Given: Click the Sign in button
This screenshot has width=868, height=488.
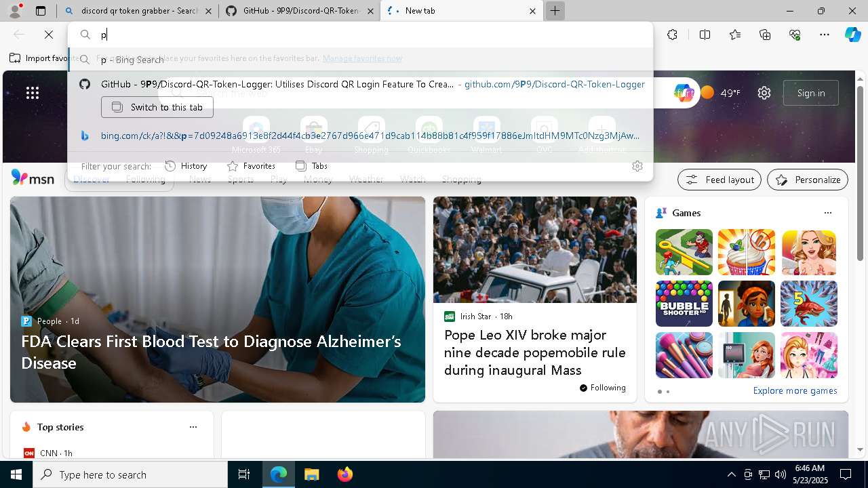Looking at the screenshot, I should click(x=811, y=93).
